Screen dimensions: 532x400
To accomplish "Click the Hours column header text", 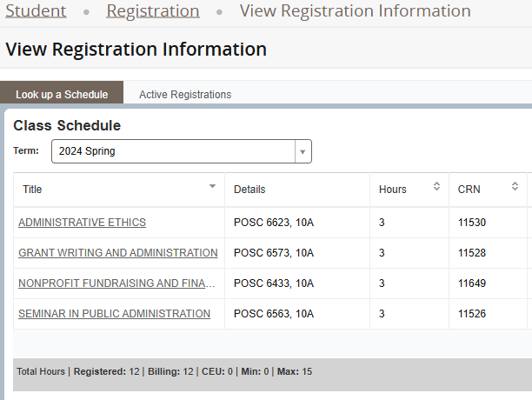I will (393, 190).
